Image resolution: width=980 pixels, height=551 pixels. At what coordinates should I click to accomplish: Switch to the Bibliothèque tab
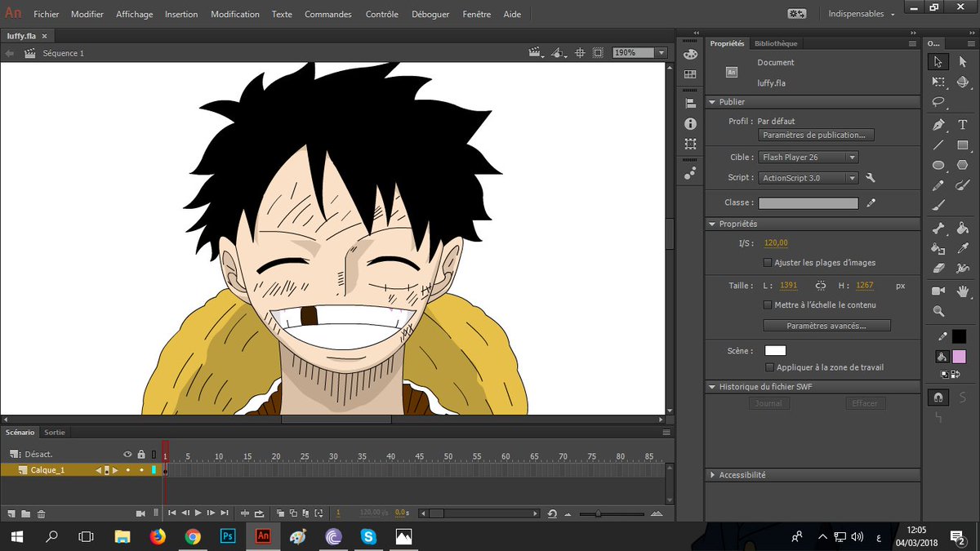coord(776,43)
